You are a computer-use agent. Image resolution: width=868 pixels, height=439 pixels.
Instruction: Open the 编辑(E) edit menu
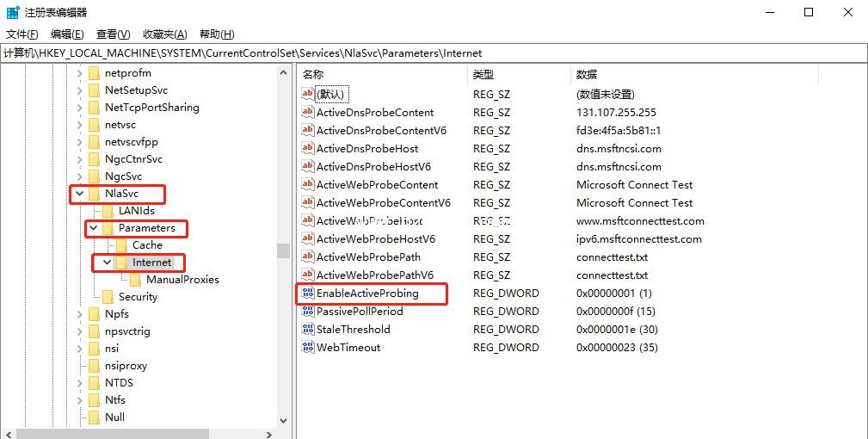[x=67, y=34]
